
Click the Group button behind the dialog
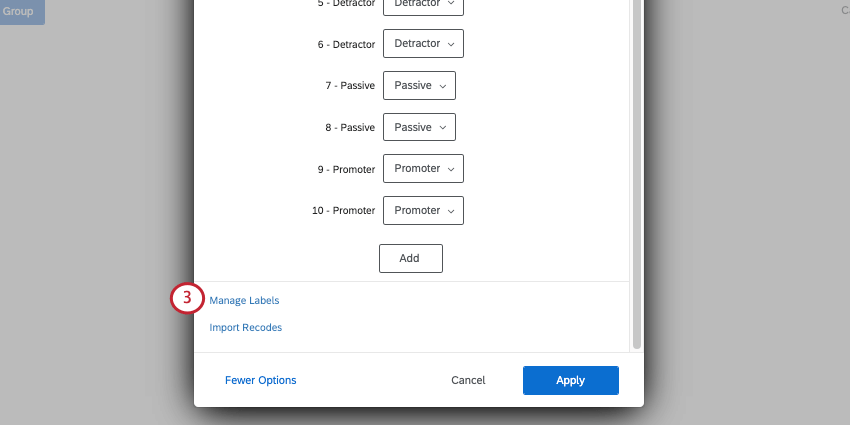tap(20, 11)
